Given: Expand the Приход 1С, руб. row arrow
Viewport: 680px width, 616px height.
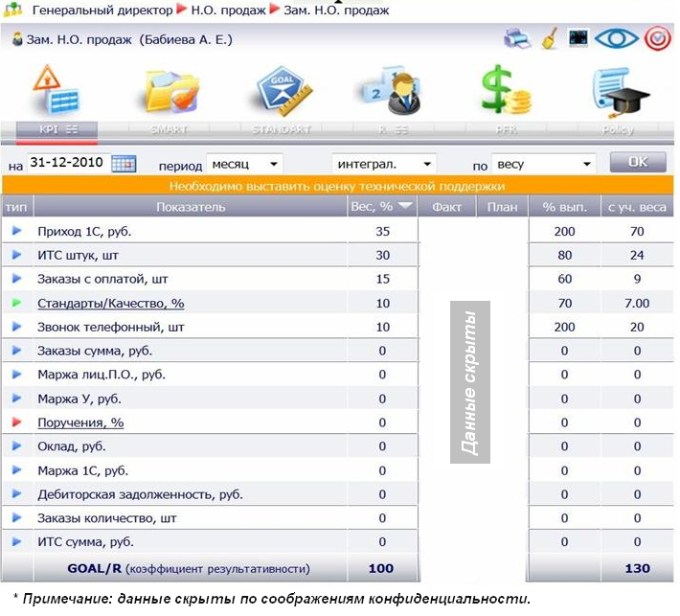Looking at the screenshot, I should coord(16,230).
